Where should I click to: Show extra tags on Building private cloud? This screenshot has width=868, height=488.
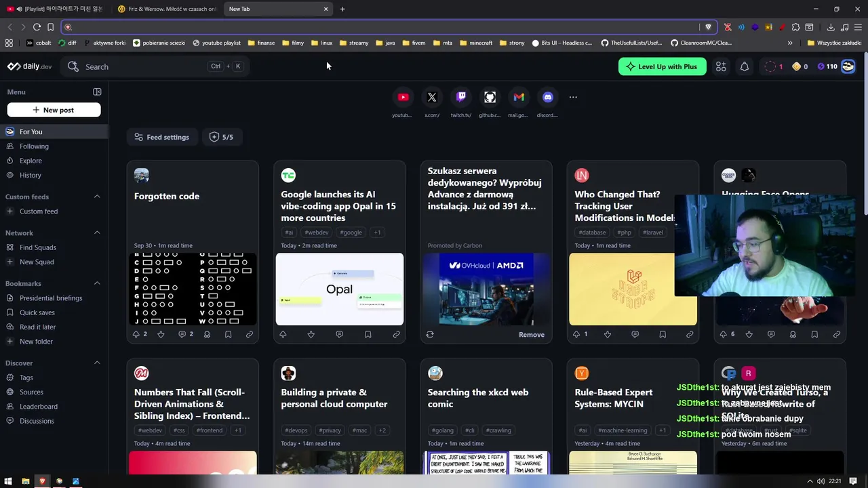(382, 430)
